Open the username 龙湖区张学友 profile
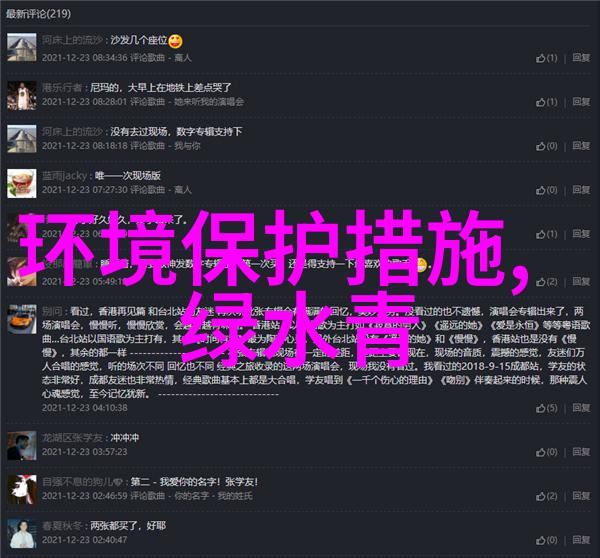Image resolution: width=600 pixels, height=558 pixels. 72,438
